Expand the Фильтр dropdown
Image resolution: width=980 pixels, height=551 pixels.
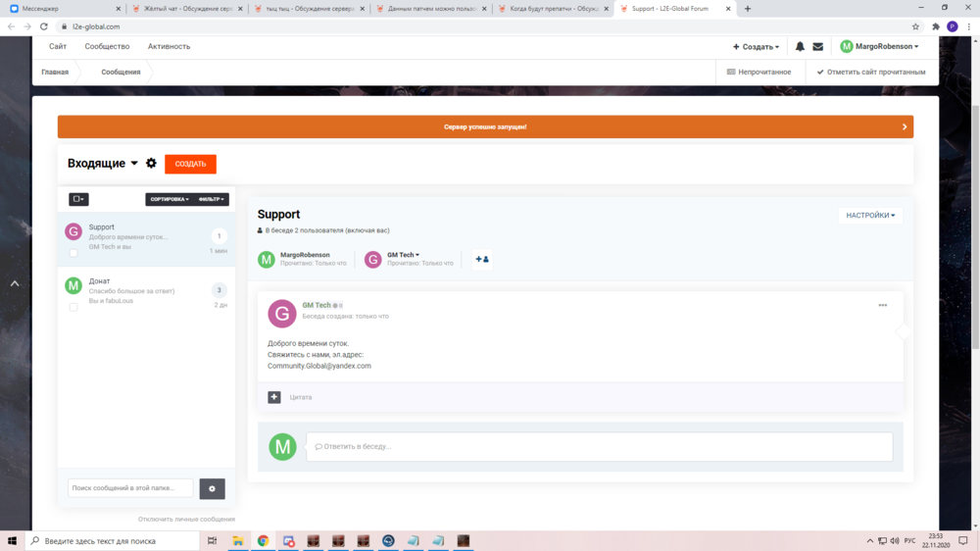[x=211, y=199]
